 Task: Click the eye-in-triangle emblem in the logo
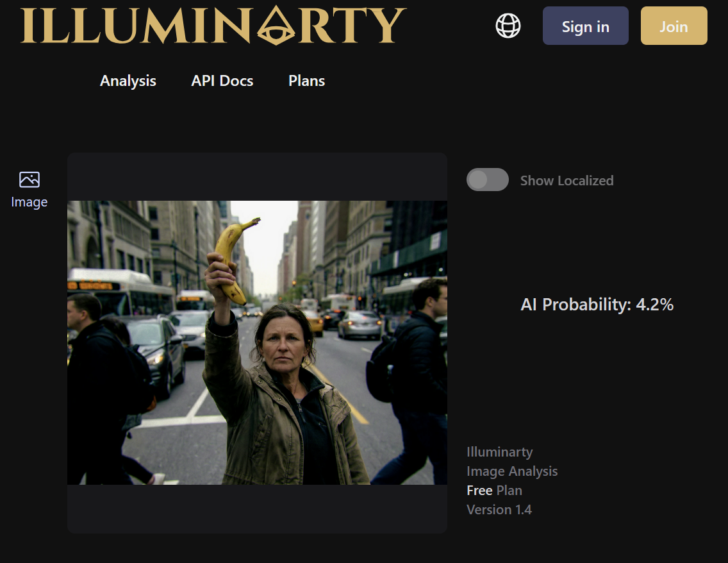click(x=276, y=26)
